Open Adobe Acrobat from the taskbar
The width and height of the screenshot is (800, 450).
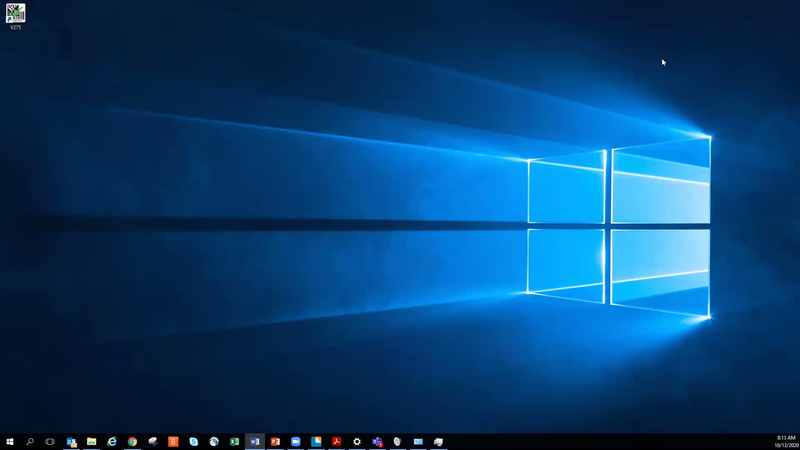pyautogui.click(x=336, y=442)
